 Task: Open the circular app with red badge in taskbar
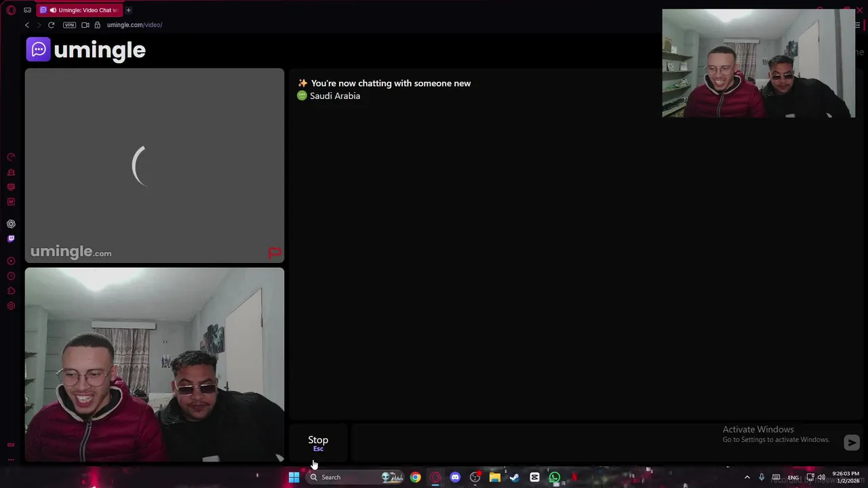click(x=475, y=477)
